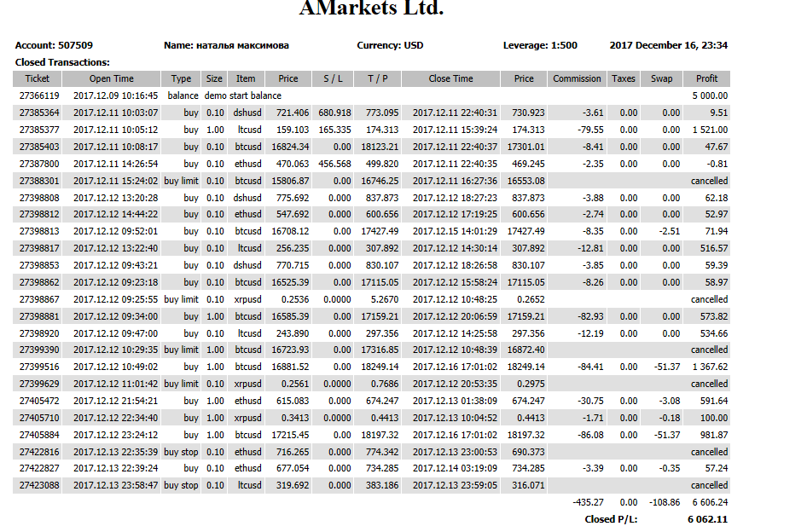Click ticket number 27399629
807x532 pixels.
[x=39, y=384]
